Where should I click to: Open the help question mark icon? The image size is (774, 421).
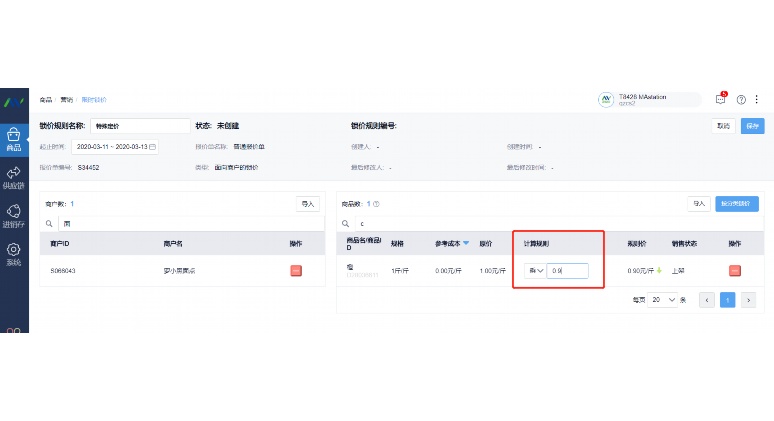coord(741,100)
